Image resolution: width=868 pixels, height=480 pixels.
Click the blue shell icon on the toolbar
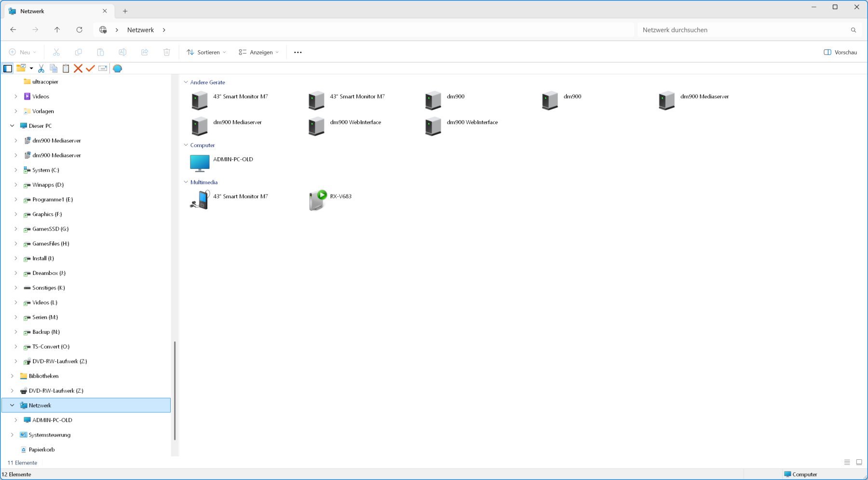(x=117, y=68)
